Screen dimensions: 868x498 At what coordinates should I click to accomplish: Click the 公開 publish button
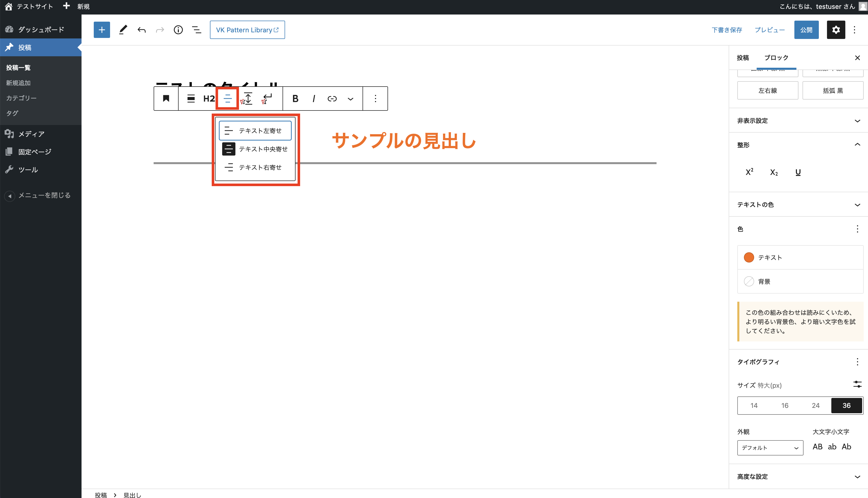pos(806,30)
